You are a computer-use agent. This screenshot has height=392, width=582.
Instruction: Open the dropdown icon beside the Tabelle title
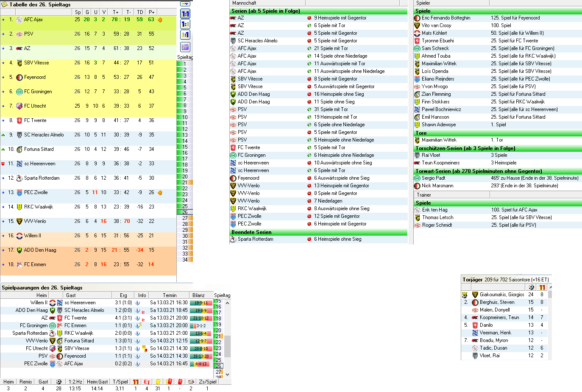point(185,4)
